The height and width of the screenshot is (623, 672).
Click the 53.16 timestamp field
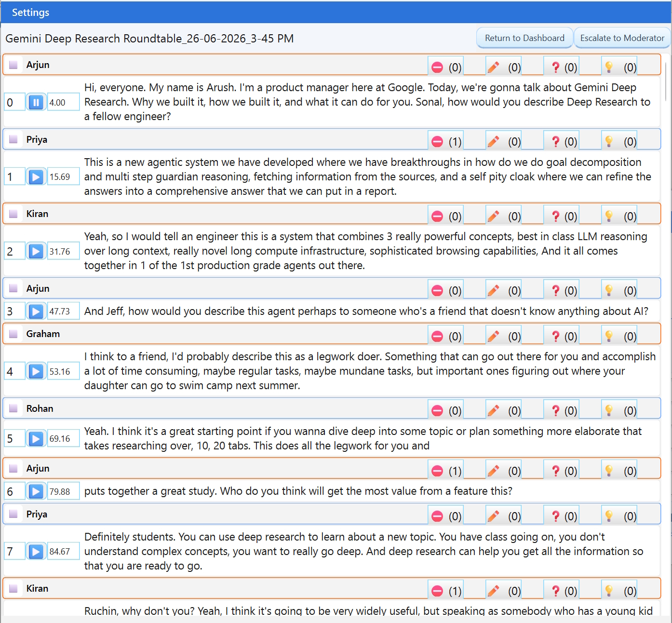63,371
